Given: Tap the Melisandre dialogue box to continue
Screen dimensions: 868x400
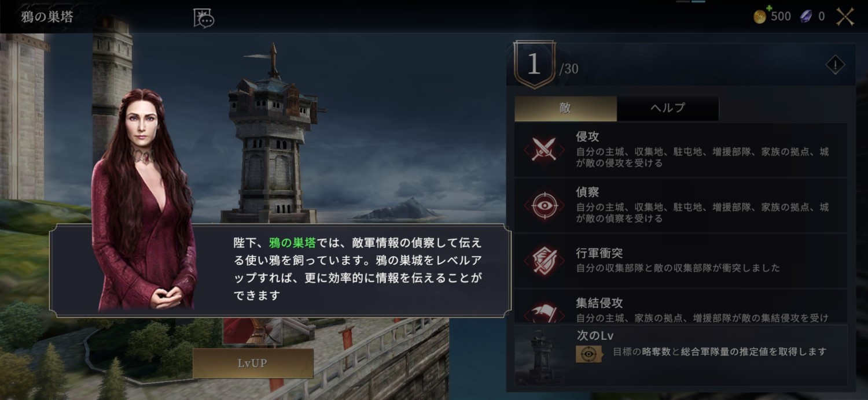Looking at the screenshot, I should [280, 271].
